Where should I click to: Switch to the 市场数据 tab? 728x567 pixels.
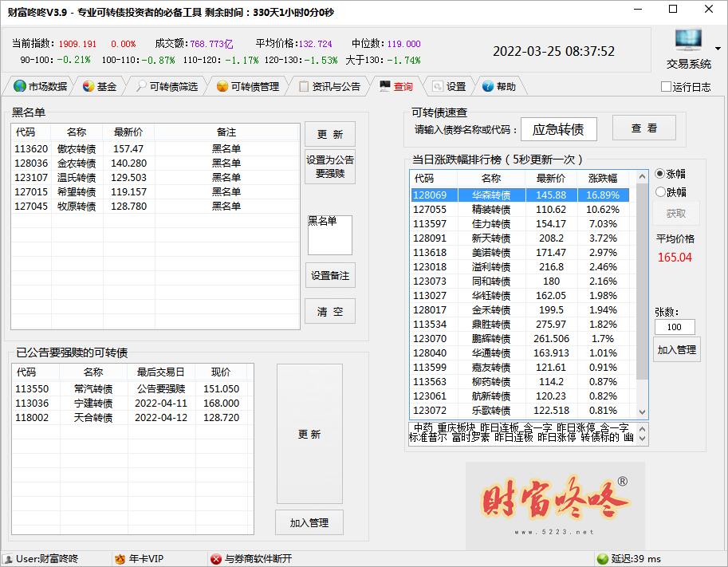tap(40, 86)
